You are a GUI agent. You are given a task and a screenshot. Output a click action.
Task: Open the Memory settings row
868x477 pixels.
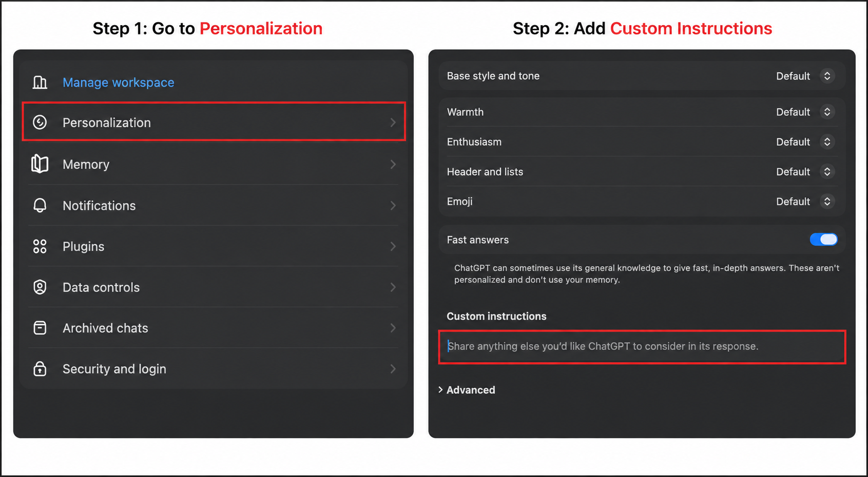(214, 164)
